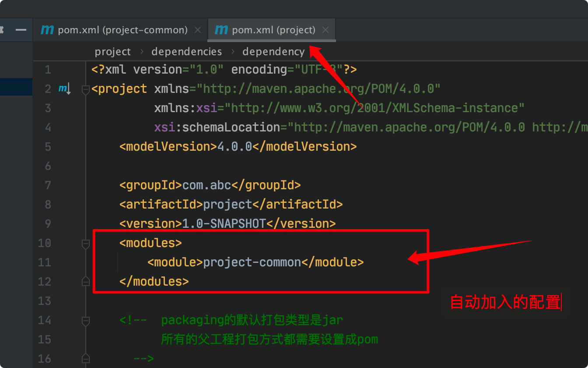Click the Maven gutter icon on line 2
The height and width of the screenshot is (368, 588).
click(x=64, y=89)
